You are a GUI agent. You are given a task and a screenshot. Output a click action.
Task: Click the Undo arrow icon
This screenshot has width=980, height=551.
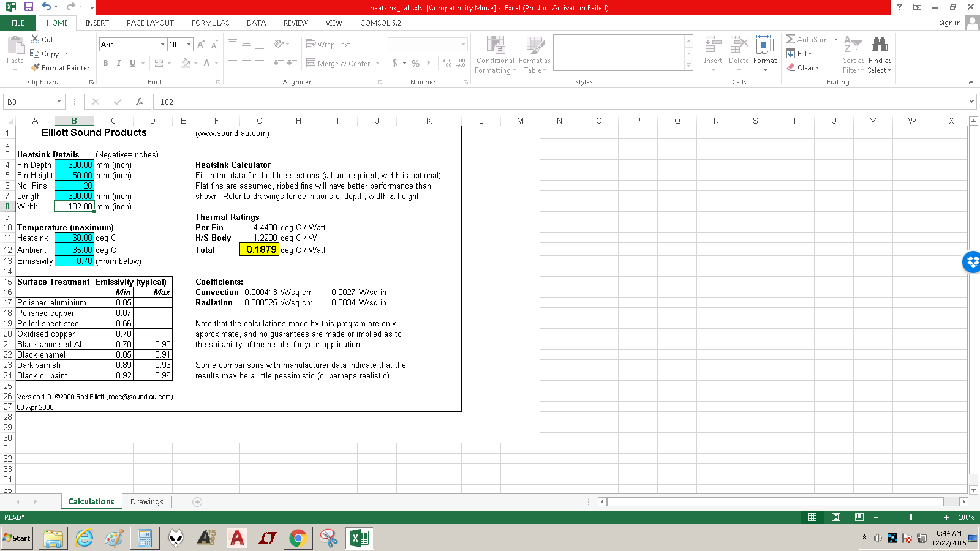pos(47,7)
